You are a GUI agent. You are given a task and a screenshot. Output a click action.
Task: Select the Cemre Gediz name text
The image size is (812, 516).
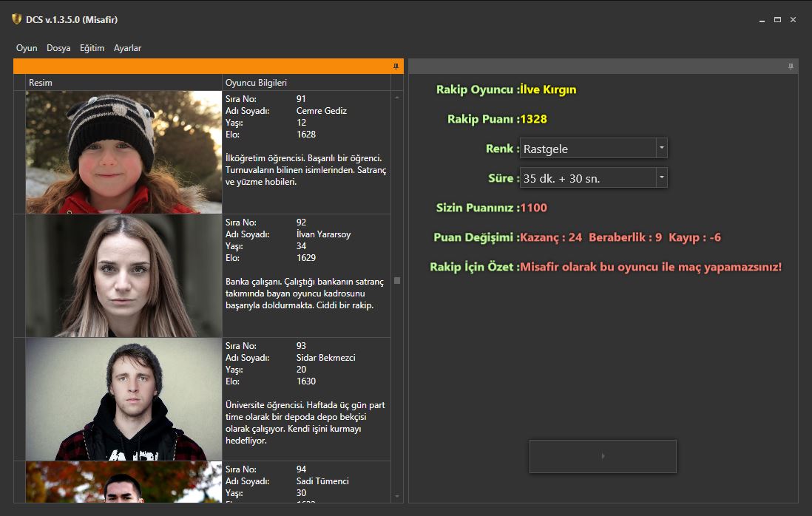coord(322,111)
